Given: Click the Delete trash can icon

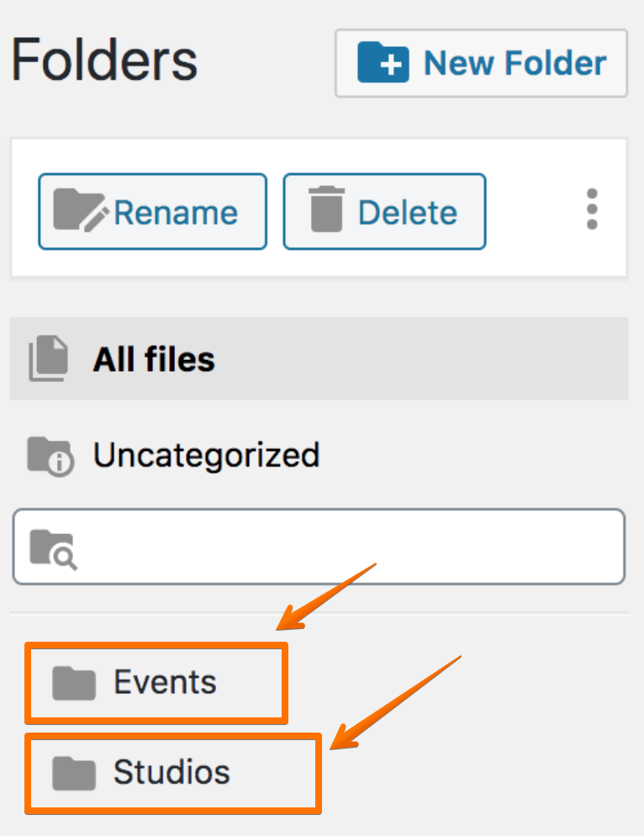Looking at the screenshot, I should click(326, 209).
